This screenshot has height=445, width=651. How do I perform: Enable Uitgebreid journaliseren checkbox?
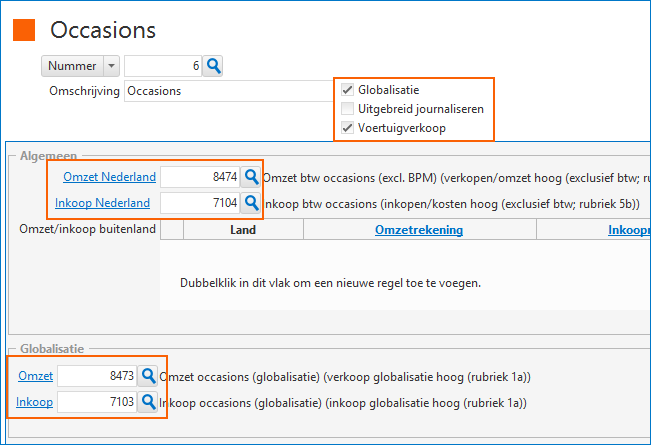[x=348, y=109]
